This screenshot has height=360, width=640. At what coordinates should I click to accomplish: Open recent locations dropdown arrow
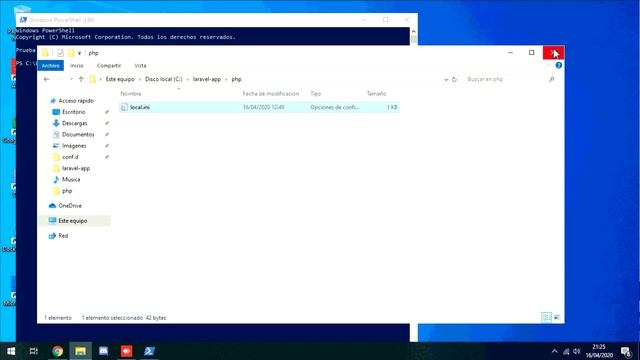click(x=71, y=79)
